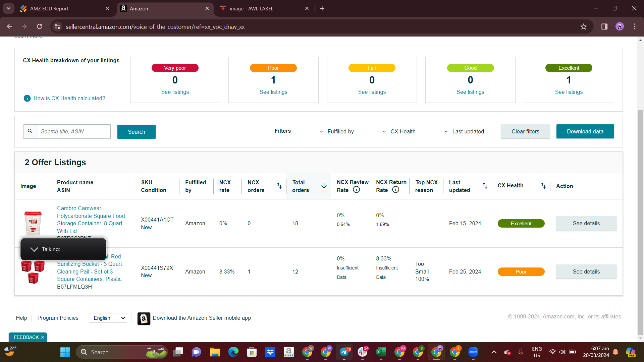
Task: Open the Help footer link
Action: tap(21, 318)
